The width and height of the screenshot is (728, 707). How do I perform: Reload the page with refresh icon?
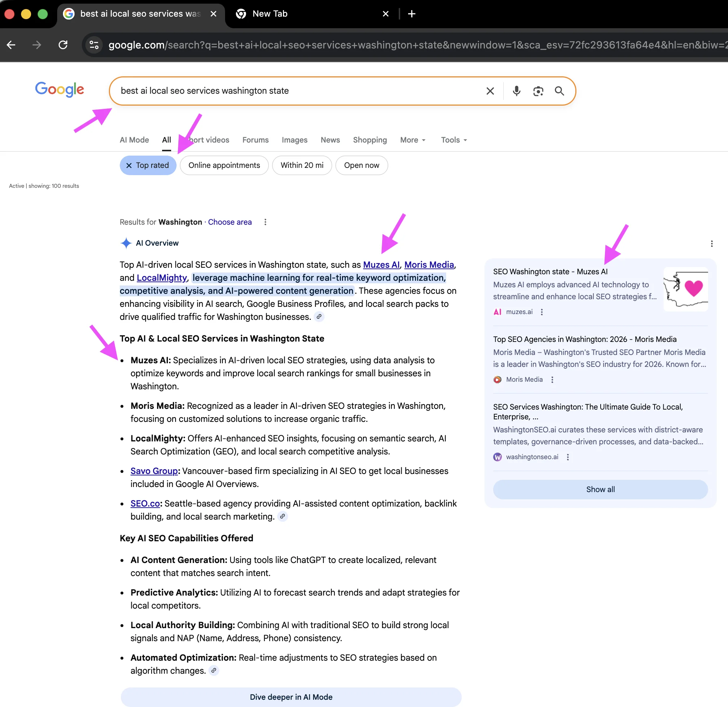(63, 45)
